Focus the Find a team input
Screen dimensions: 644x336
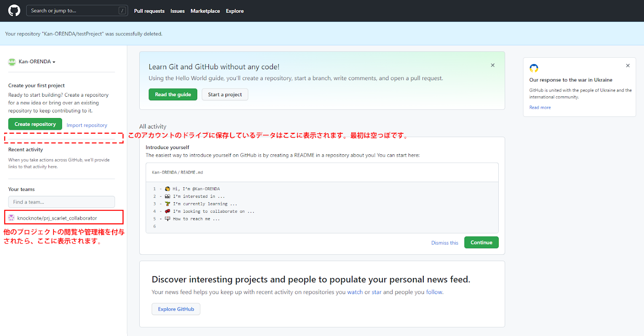pyautogui.click(x=62, y=202)
